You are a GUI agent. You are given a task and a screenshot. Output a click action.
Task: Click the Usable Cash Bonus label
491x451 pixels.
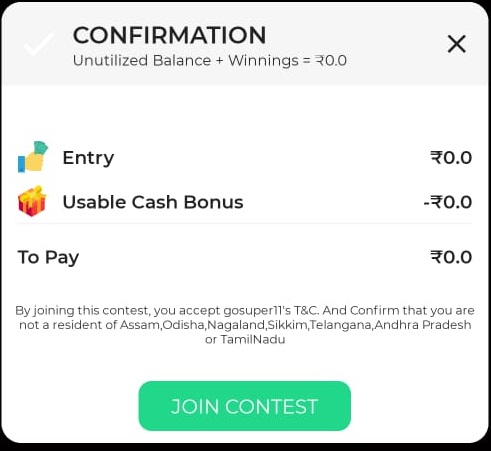(153, 202)
